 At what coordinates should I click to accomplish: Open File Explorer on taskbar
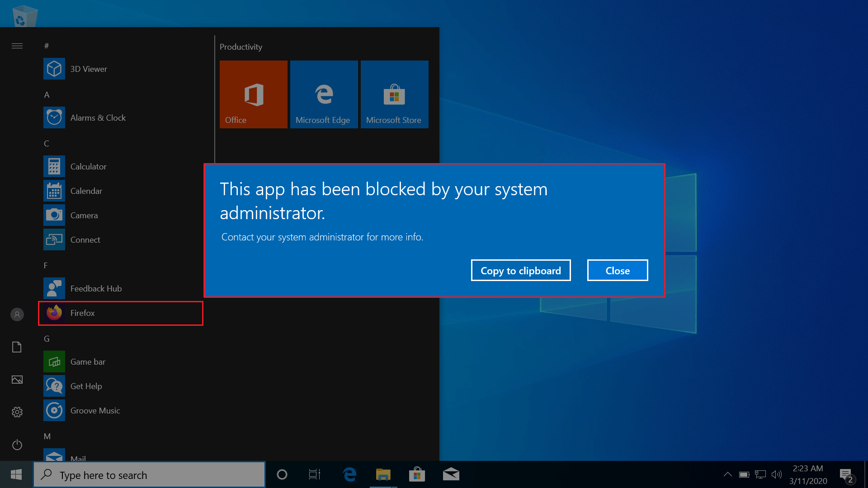coord(383,474)
